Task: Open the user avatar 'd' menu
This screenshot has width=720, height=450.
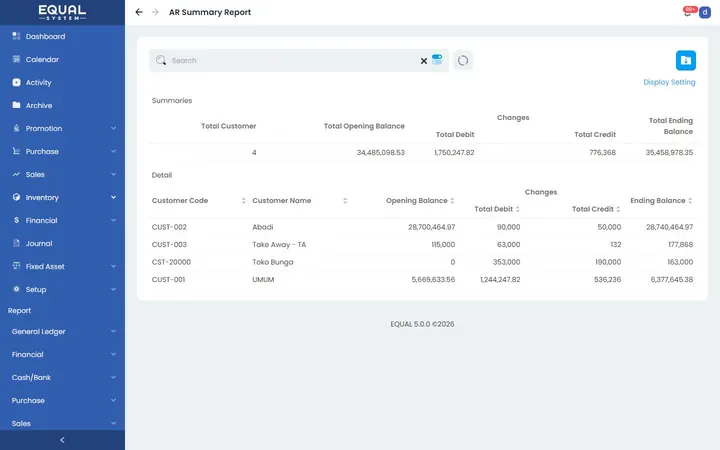Action: [705, 12]
